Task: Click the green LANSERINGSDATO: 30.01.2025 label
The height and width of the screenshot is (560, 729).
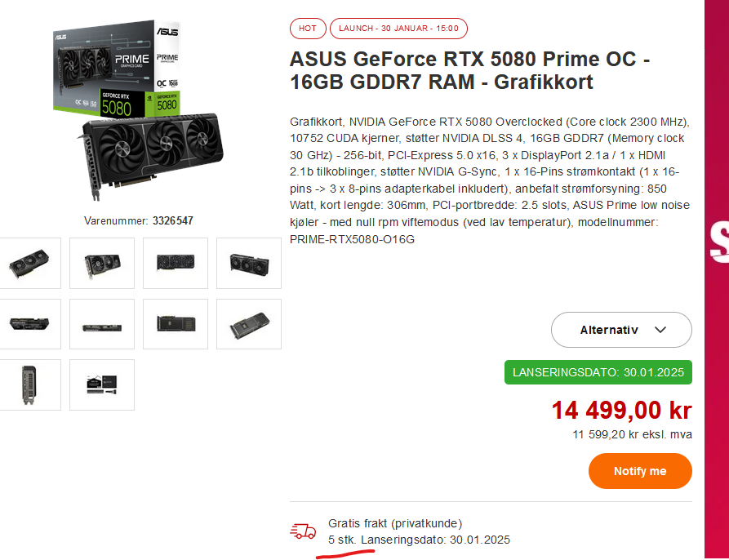Action: [598, 372]
